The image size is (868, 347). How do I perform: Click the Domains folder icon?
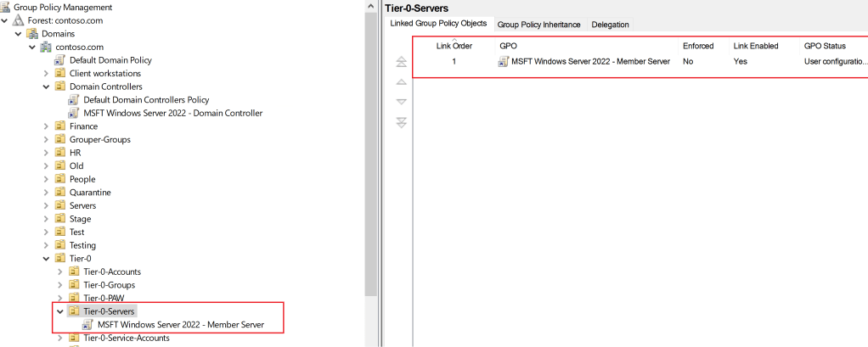(32, 33)
